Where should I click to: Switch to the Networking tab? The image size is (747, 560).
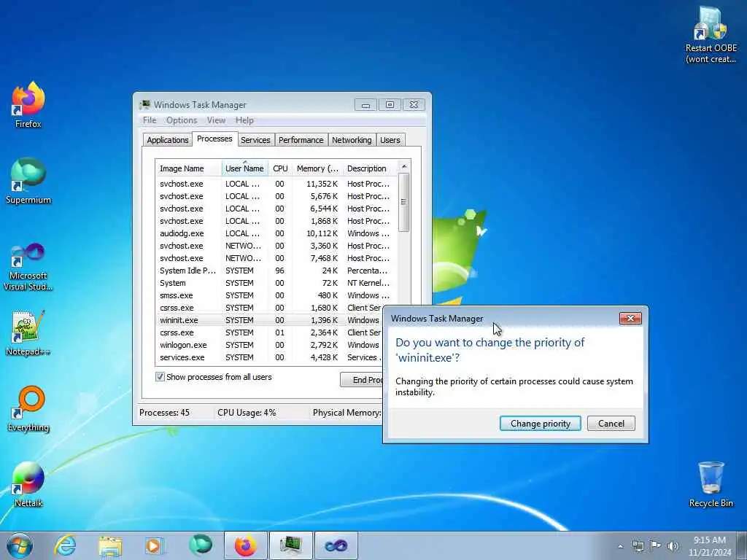click(x=352, y=140)
